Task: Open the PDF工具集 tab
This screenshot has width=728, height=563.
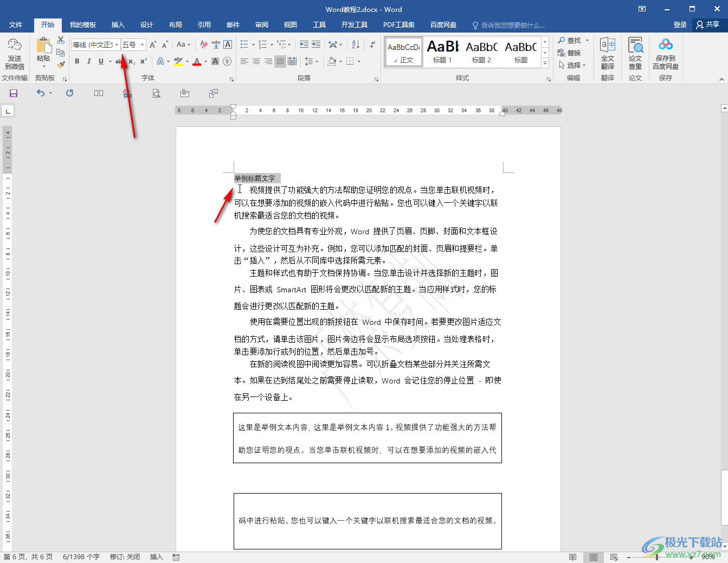Action: 398,25
